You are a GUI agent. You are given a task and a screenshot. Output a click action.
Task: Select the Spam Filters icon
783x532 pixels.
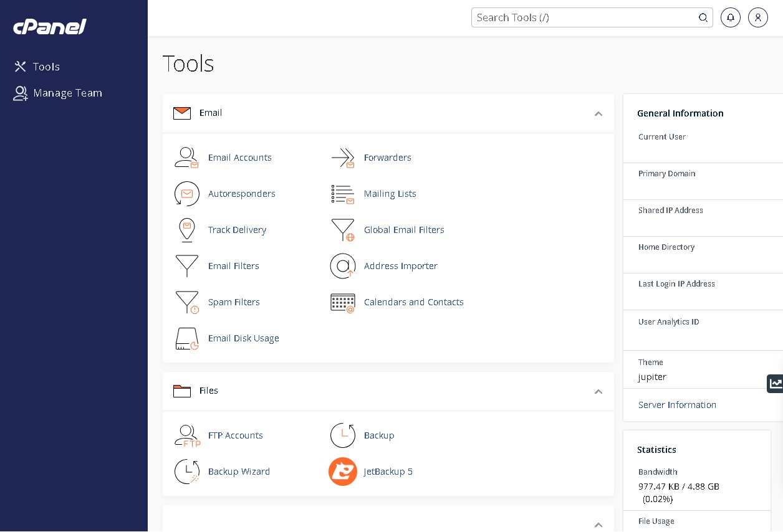point(187,302)
